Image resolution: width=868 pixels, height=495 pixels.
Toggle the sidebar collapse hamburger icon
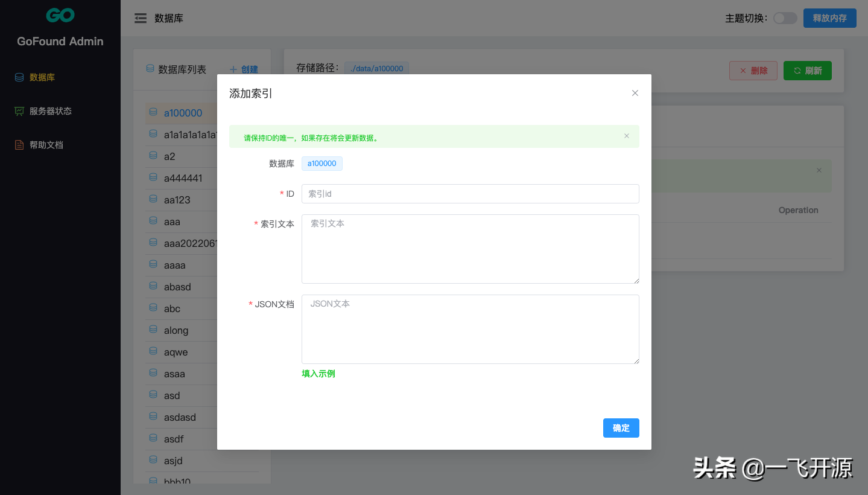[141, 19]
